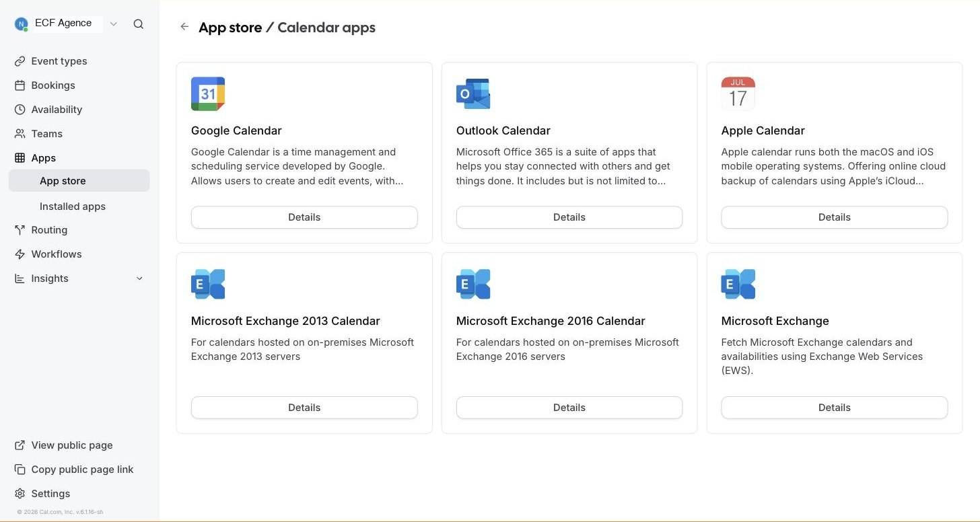980x522 pixels.
Task: Click the View public page external-link icon
Action: (20, 445)
